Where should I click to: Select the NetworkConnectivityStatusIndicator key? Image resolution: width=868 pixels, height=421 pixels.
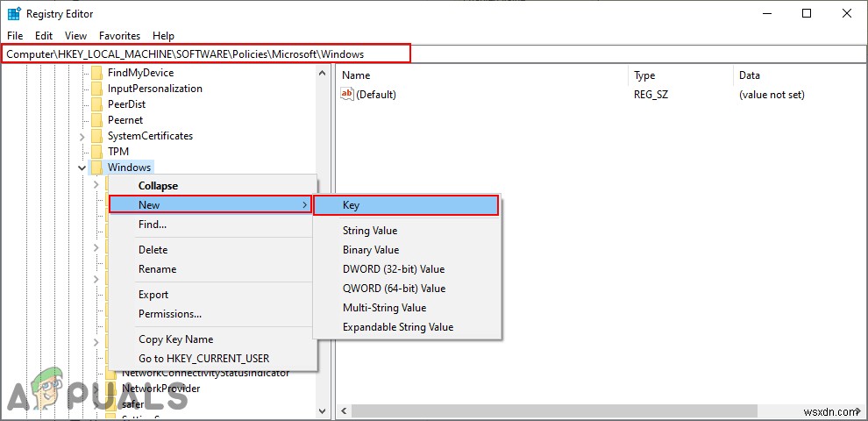(205, 374)
